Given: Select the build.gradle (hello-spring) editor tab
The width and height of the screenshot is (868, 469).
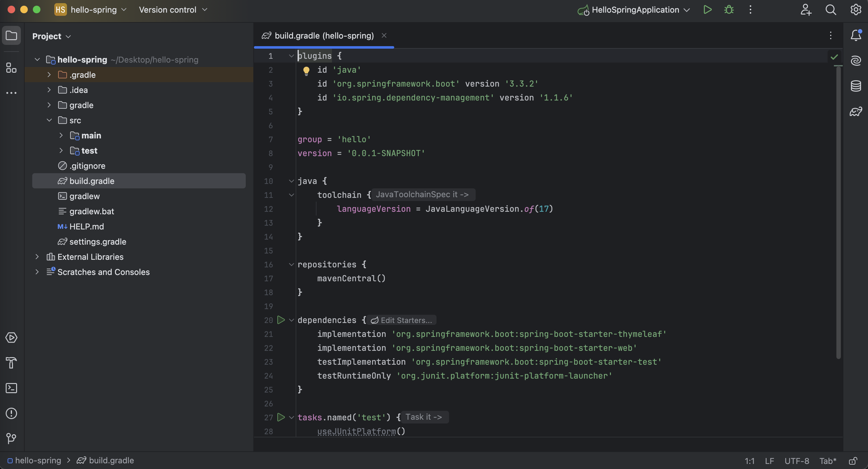Looking at the screenshot, I should coord(324,36).
